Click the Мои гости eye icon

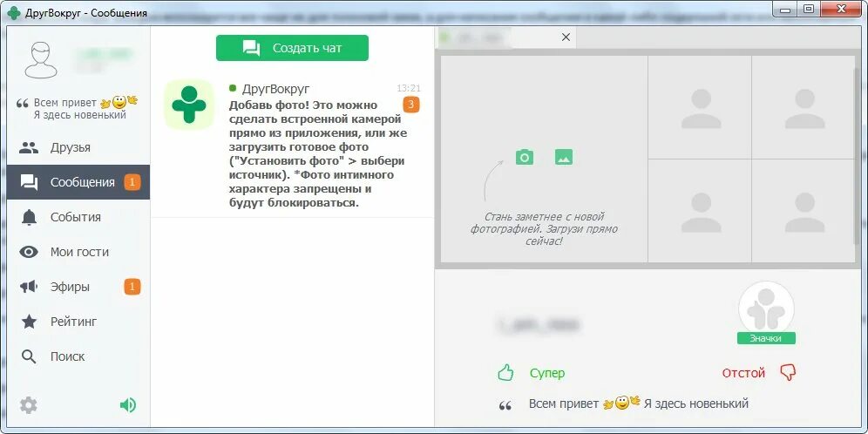click(x=29, y=253)
